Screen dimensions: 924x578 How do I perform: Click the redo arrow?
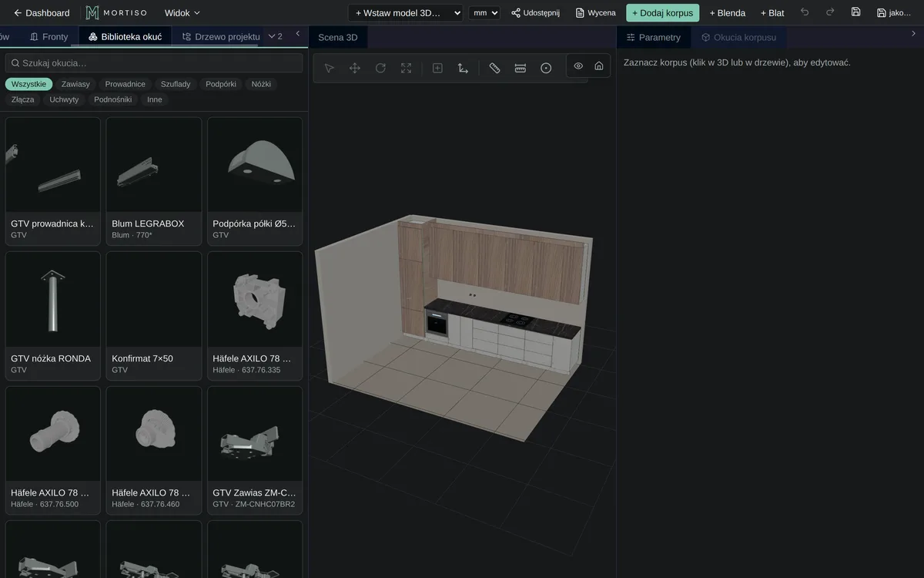[830, 12]
